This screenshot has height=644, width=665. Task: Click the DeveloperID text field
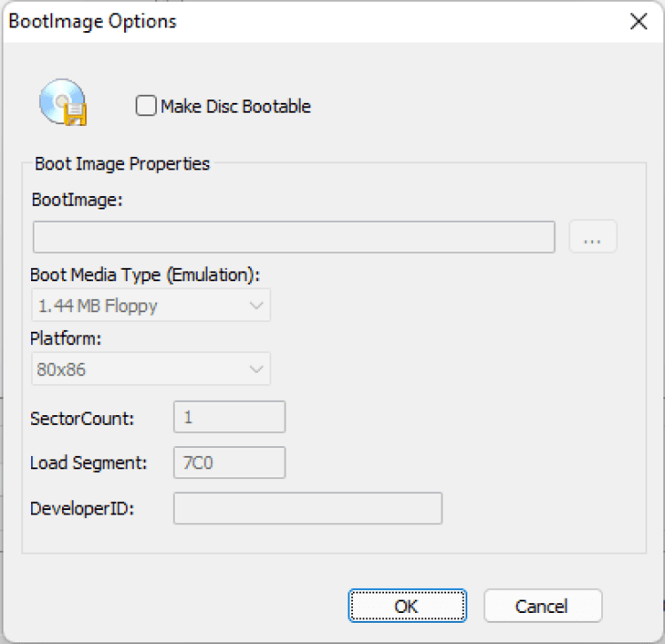pos(307,508)
